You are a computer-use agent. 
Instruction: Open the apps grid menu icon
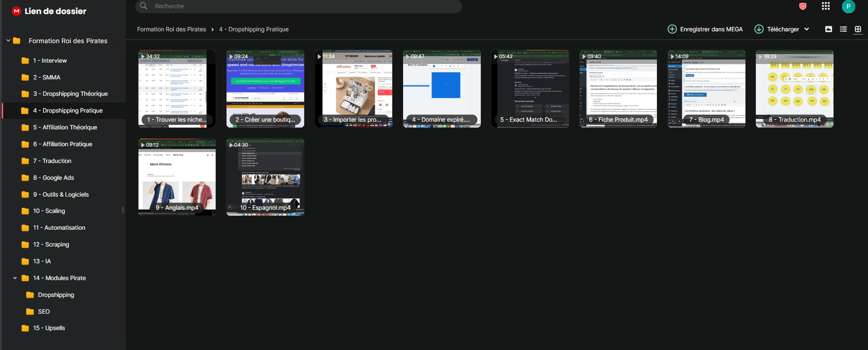(826, 6)
